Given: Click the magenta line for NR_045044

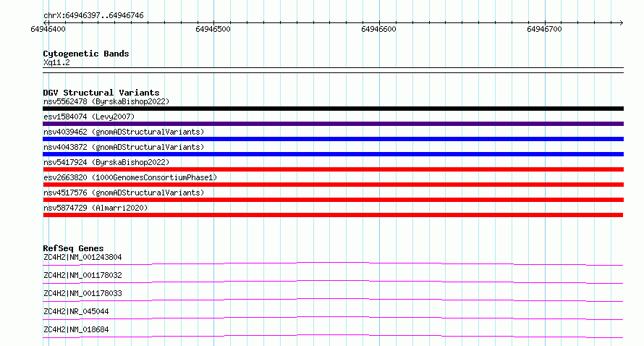Looking at the screenshot, I should tap(333, 318).
